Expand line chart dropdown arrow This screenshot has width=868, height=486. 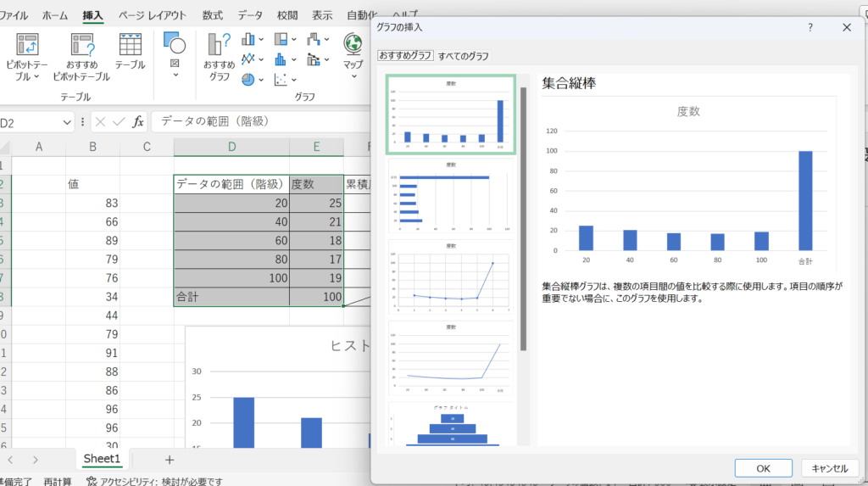tap(261, 60)
